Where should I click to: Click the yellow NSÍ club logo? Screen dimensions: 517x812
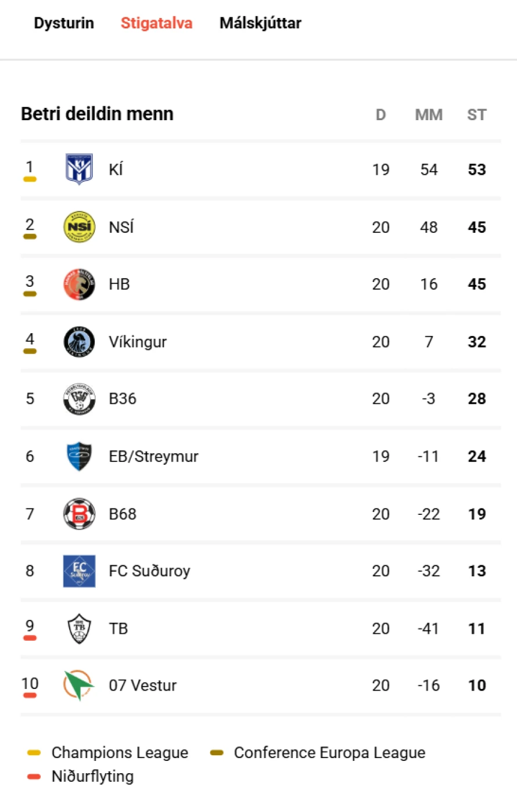point(79,227)
